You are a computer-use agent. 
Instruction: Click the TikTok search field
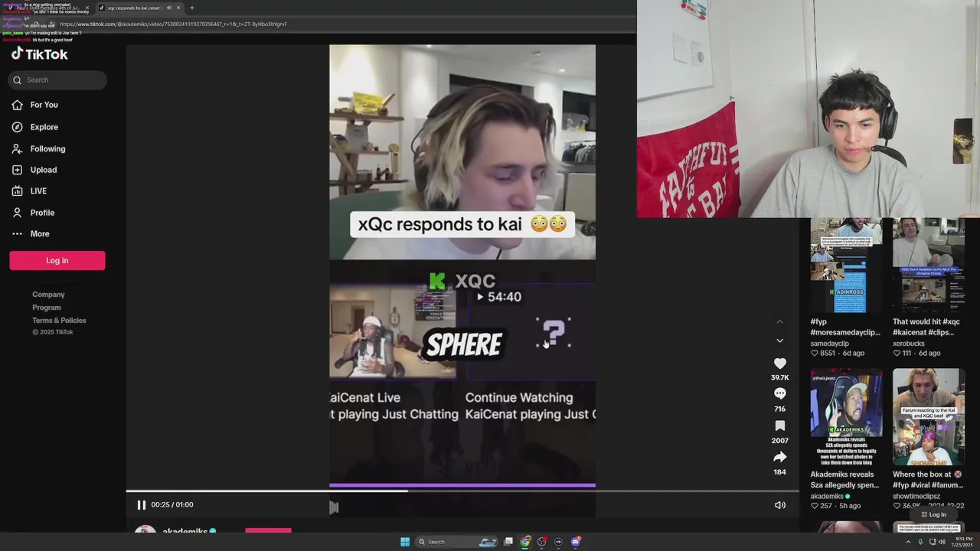pos(57,80)
